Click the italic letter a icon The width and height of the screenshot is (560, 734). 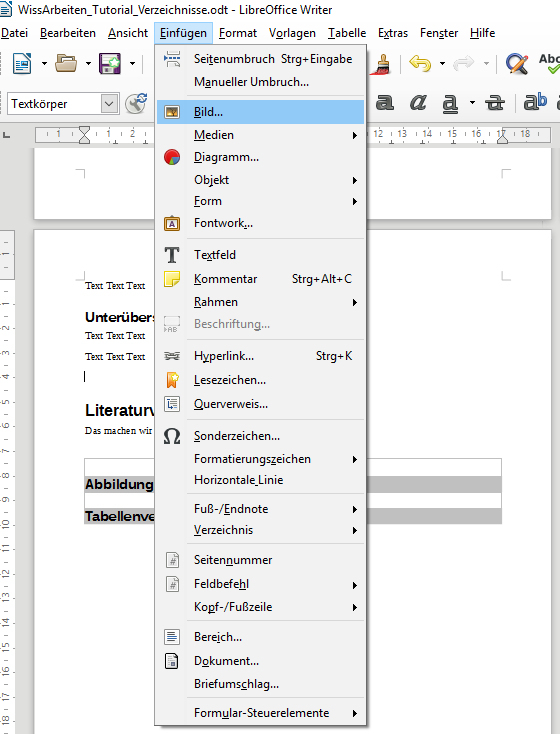click(418, 102)
